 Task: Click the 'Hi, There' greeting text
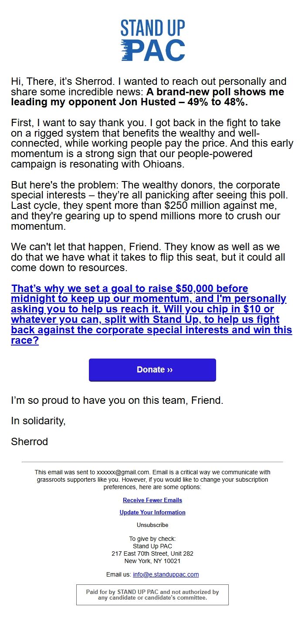(35, 81)
